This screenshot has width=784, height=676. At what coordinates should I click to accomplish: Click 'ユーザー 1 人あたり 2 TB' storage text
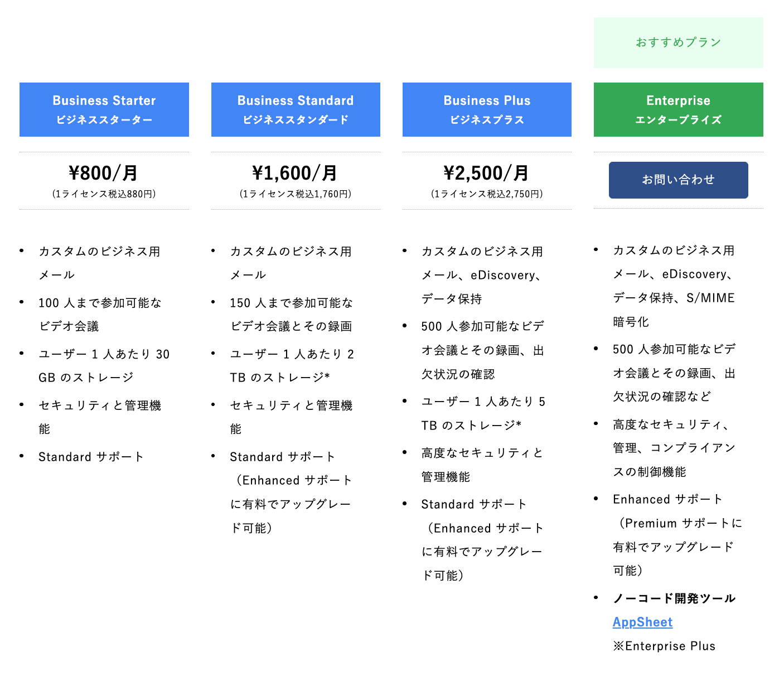click(292, 366)
